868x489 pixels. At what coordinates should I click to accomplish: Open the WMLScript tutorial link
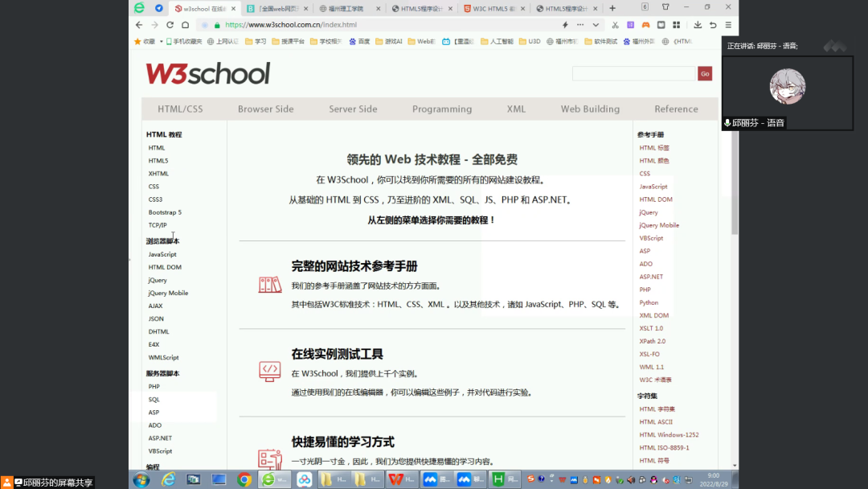point(163,357)
